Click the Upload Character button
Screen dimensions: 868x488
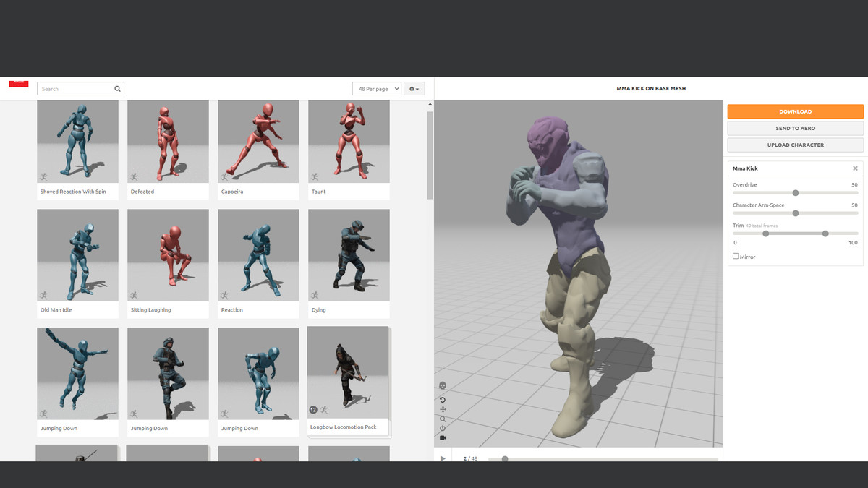pyautogui.click(x=795, y=145)
